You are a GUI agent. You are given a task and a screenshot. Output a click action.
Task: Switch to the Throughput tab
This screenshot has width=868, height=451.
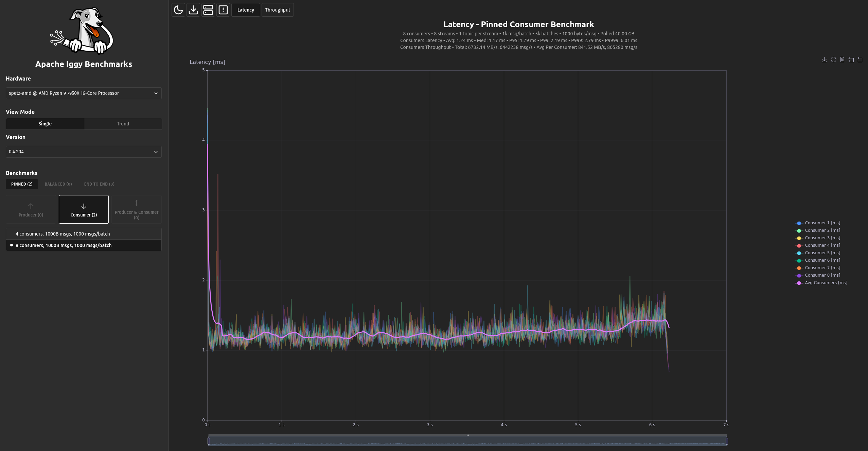(x=278, y=10)
